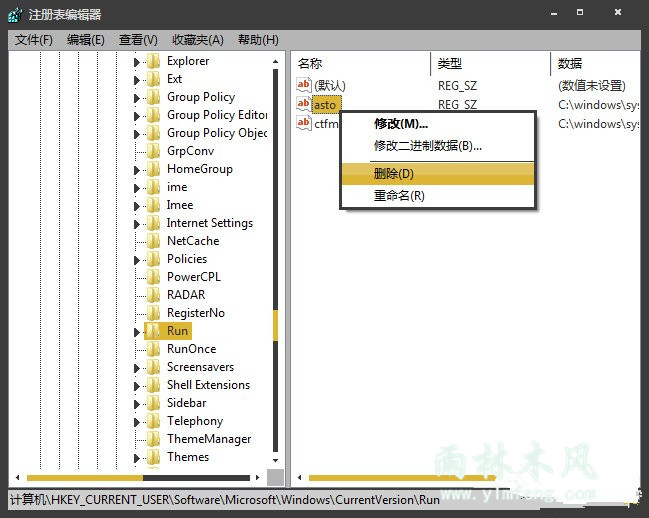Choose 重命名(R) in context menu
Screen dimensions: 649x518
point(438,195)
